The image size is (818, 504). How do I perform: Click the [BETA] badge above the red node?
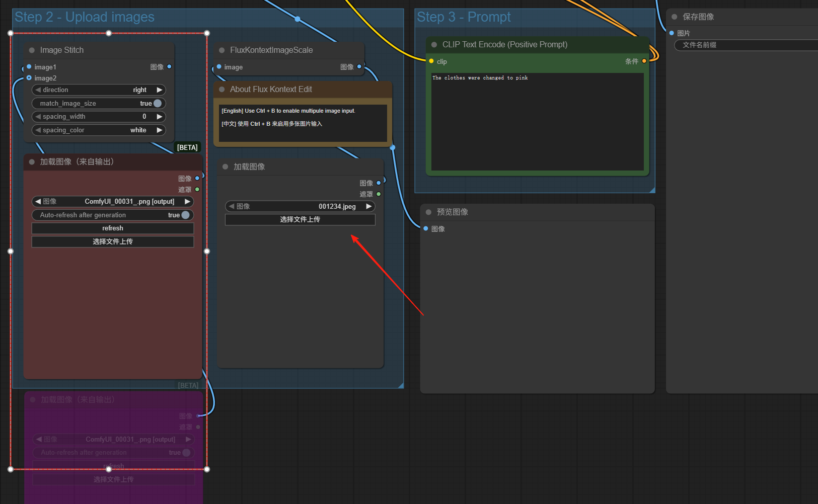point(187,147)
